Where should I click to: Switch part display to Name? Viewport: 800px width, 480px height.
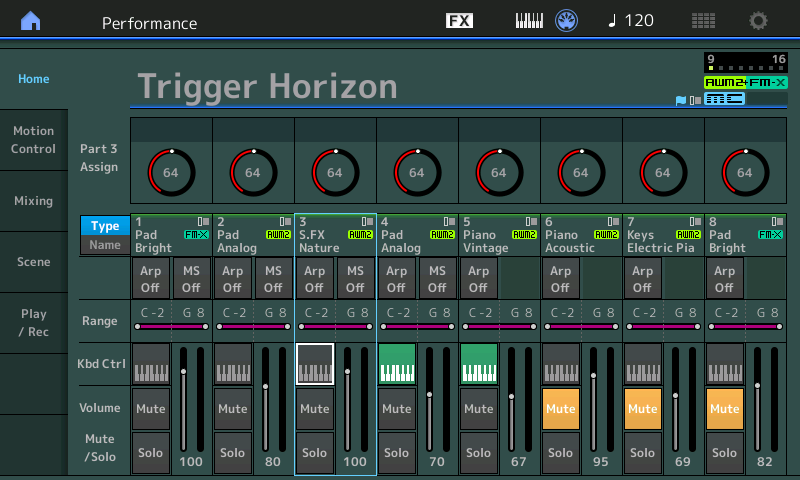click(105, 245)
